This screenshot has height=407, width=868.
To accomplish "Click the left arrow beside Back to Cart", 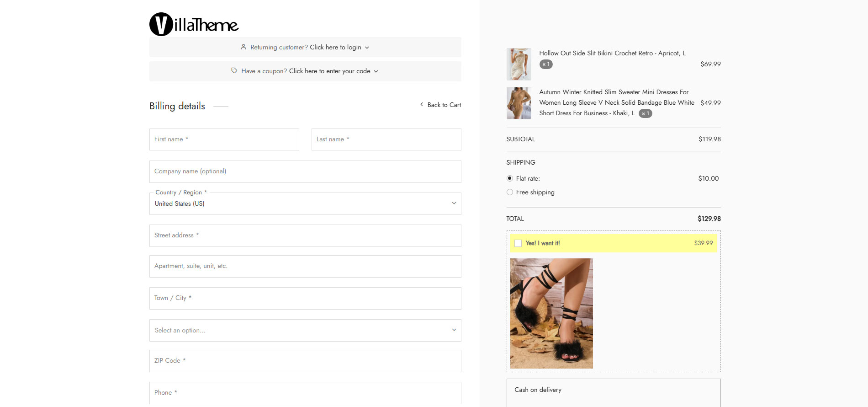I will coord(422,105).
